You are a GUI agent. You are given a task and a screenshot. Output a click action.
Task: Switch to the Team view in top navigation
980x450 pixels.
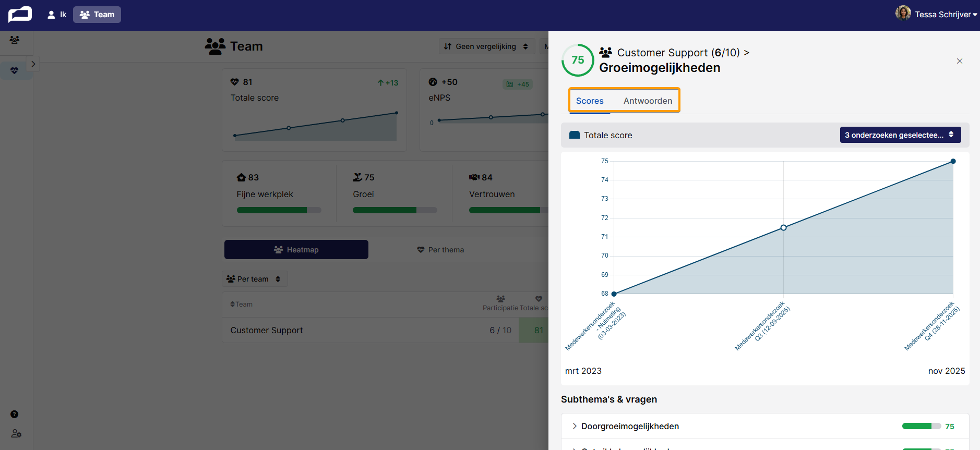point(97,15)
